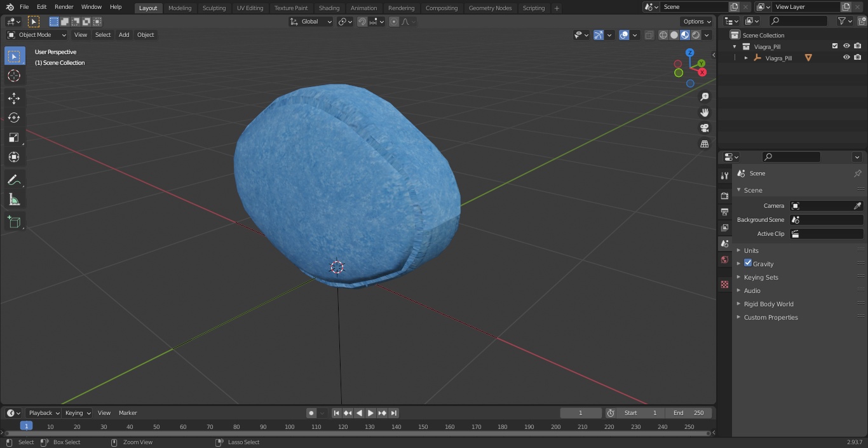Activate the Select Box tool
This screenshot has height=448, width=868.
point(14,56)
